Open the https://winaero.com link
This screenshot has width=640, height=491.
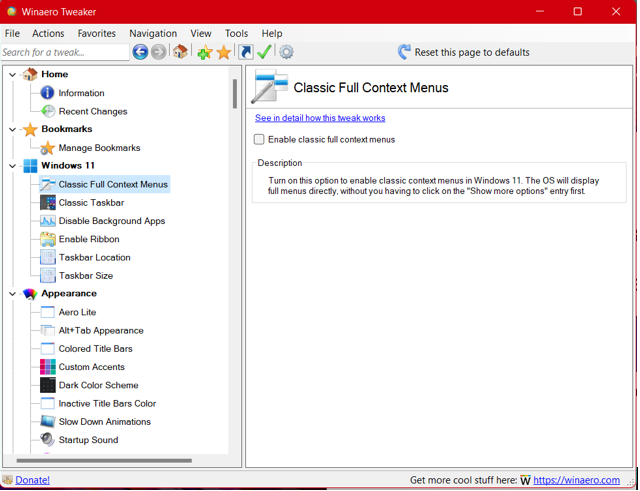[x=576, y=480]
